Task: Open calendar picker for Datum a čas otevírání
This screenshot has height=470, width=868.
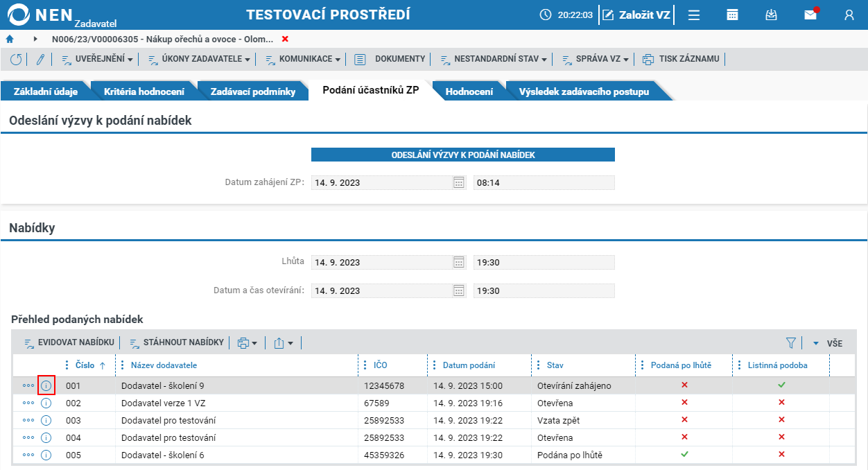Action: [x=458, y=290]
